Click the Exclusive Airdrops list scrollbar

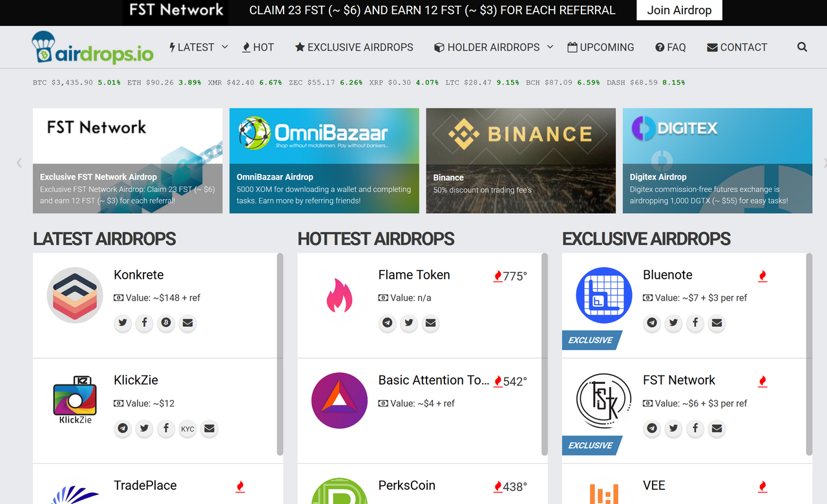click(809, 354)
